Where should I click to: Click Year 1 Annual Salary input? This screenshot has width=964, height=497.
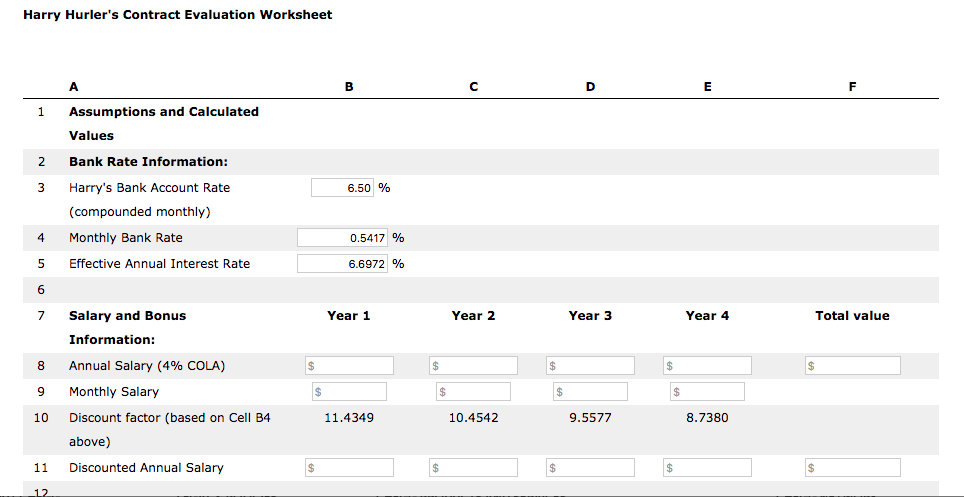point(349,366)
